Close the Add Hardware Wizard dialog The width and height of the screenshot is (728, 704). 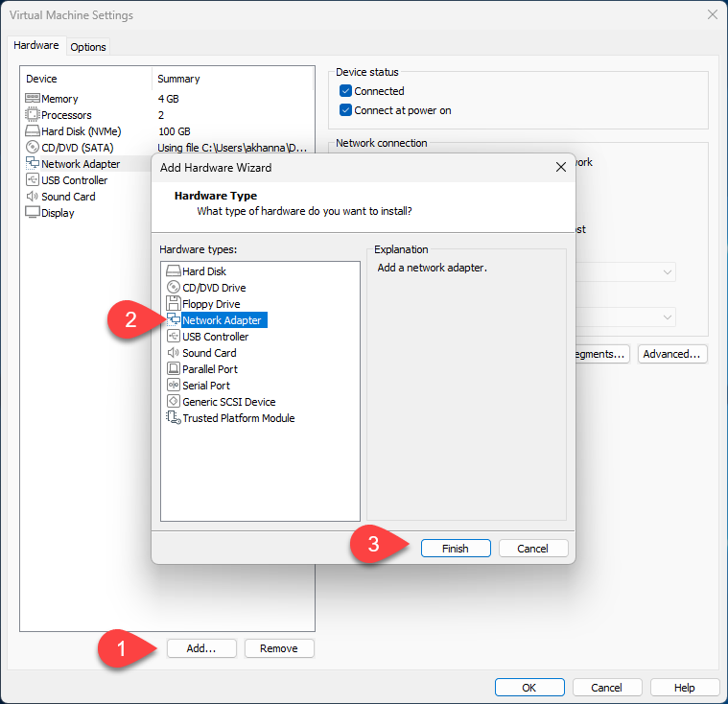click(561, 167)
